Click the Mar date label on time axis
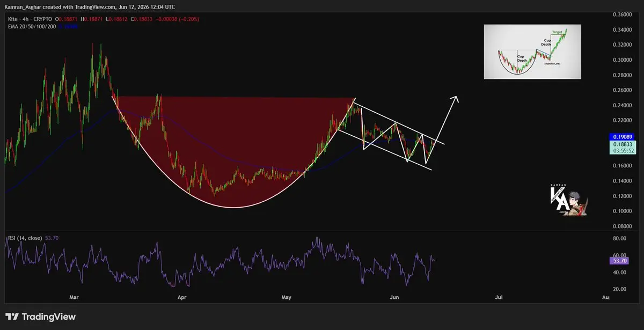 [x=75, y=297]
